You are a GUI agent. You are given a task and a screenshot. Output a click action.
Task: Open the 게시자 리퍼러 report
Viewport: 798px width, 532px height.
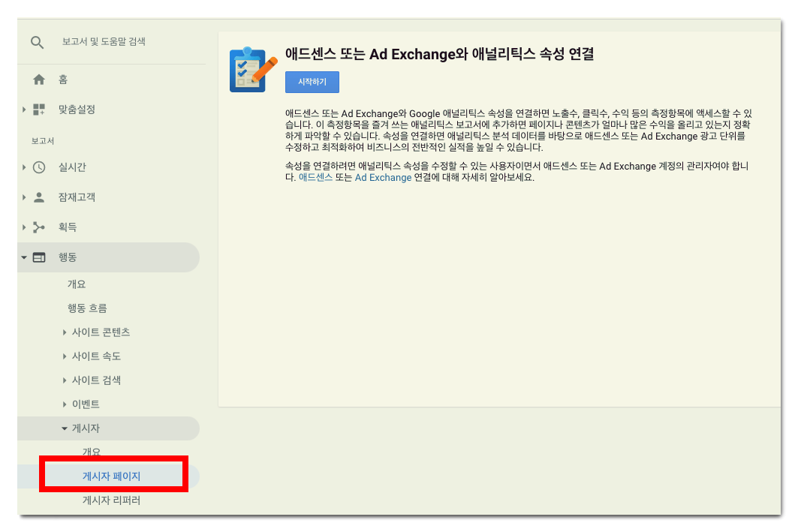tap(111, 500)
